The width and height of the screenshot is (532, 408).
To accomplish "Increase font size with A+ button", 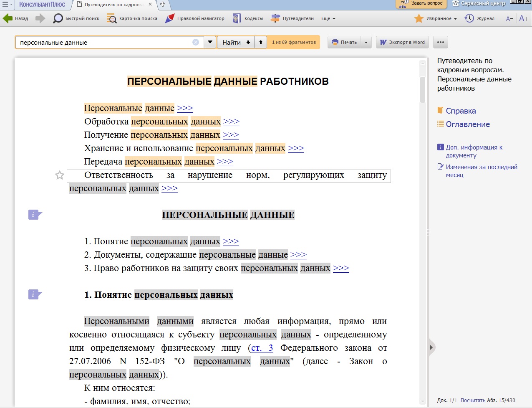I will click(x=524, y=18).
